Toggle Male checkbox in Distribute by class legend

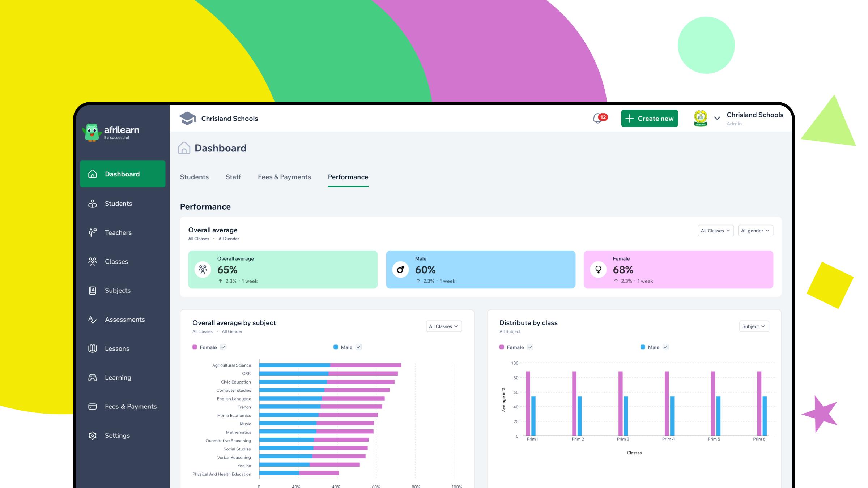(x=665, y=347)
